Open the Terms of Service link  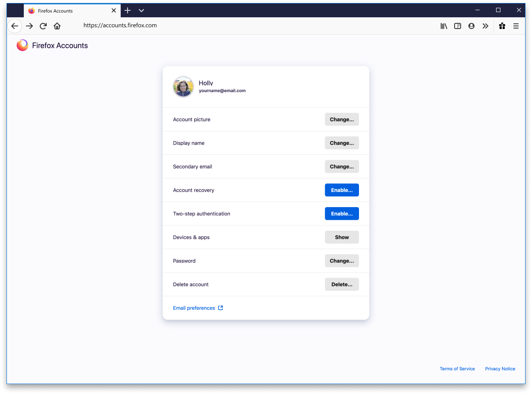(457, 369)
